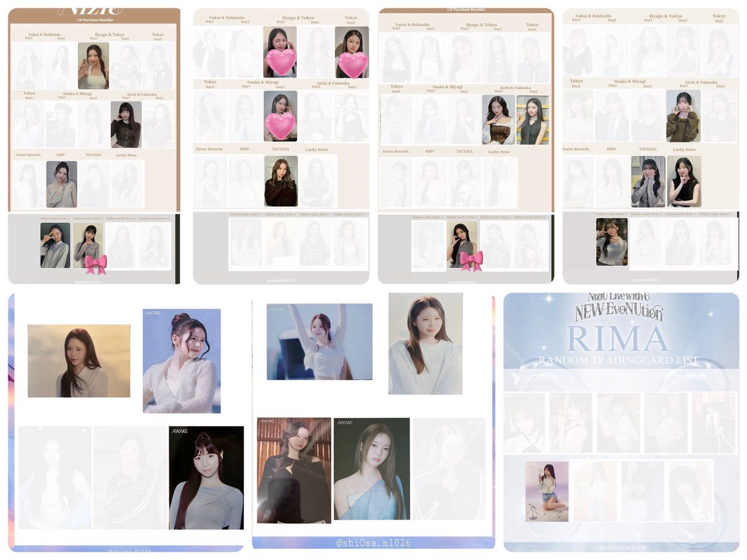Select faded Tokyo Day3 card in third template
This screenshot has width=747, height=560.
point(533,58)
